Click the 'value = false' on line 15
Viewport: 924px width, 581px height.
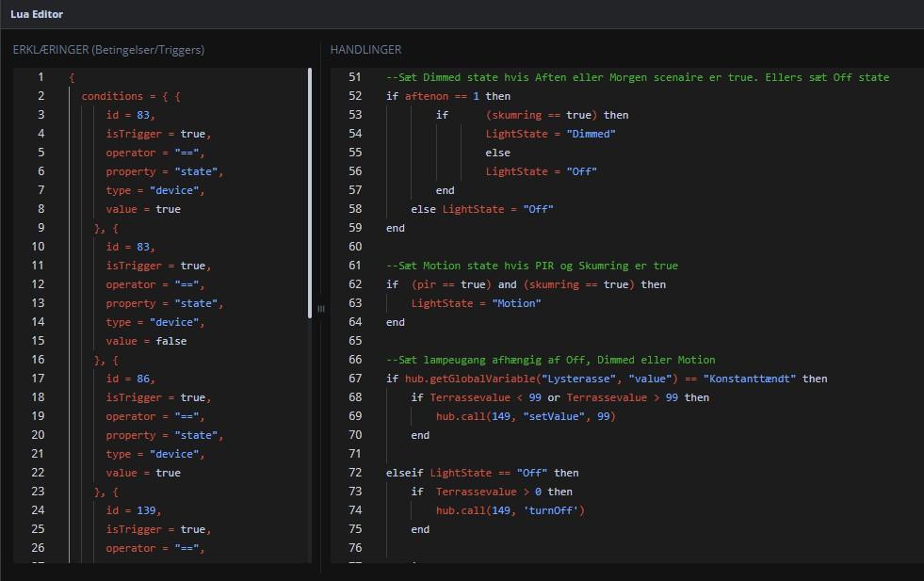click(x=146, y=341)
